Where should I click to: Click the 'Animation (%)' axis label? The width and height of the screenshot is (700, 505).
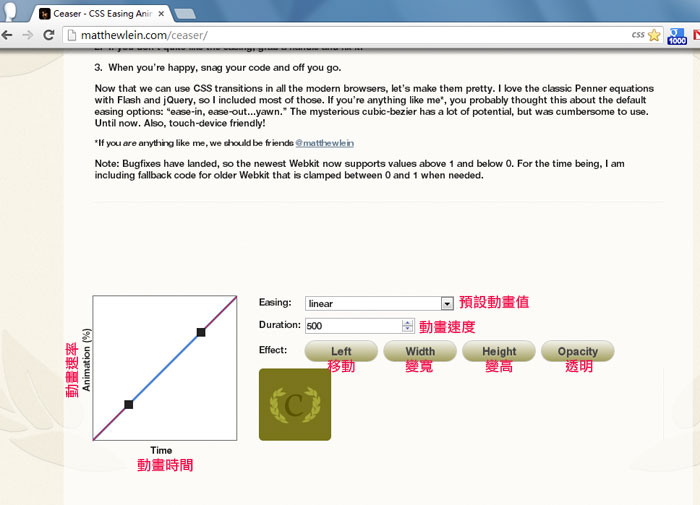(x=87, y=360)
